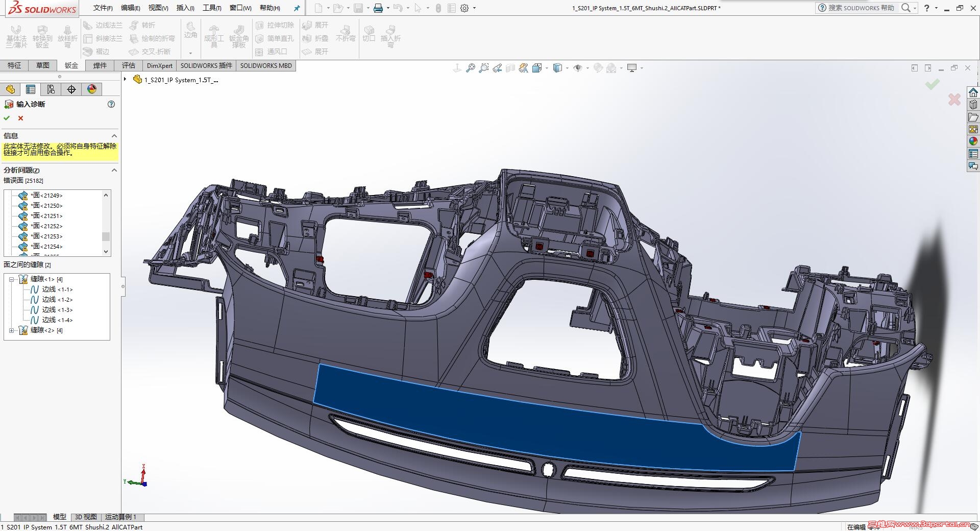The width and height of the screenshot is (980, 531).
Task: Open the SOLIDWORKS Forum task pane icon
Action: (x=973, y=166)
